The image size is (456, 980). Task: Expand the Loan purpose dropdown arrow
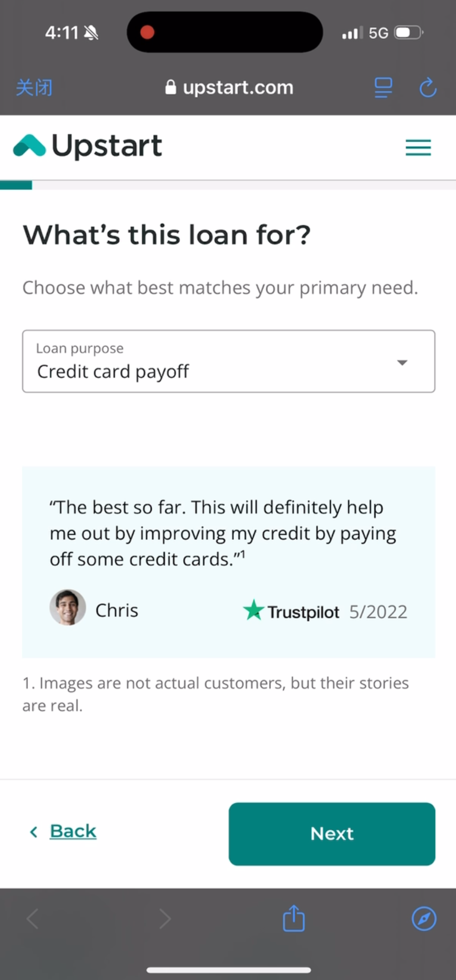(x=402, y=363)
